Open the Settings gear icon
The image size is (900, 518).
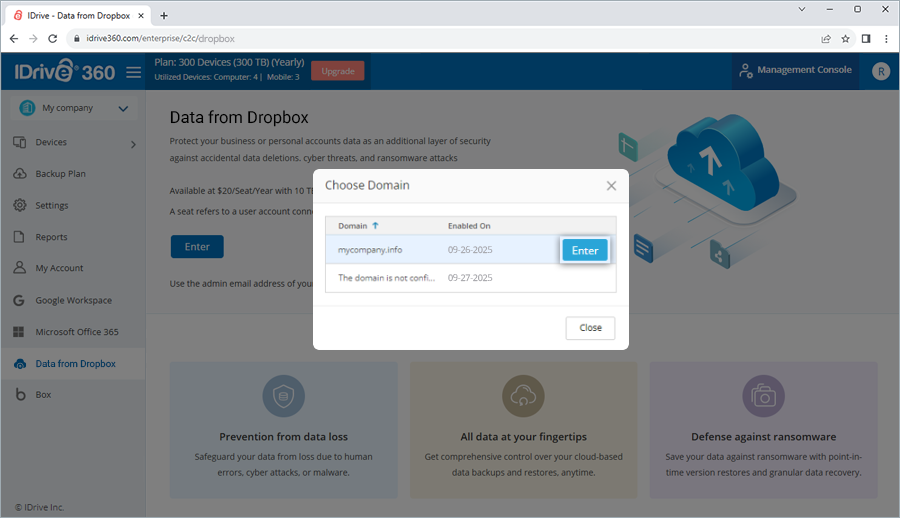click(20, 205)
